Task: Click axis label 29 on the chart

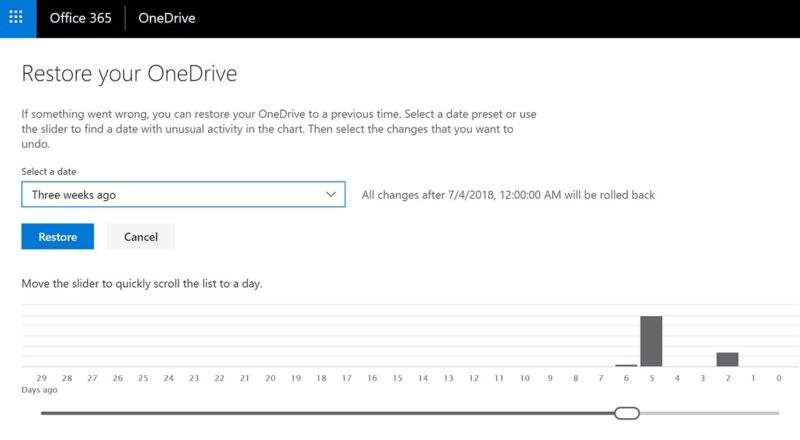Action: 41,378
